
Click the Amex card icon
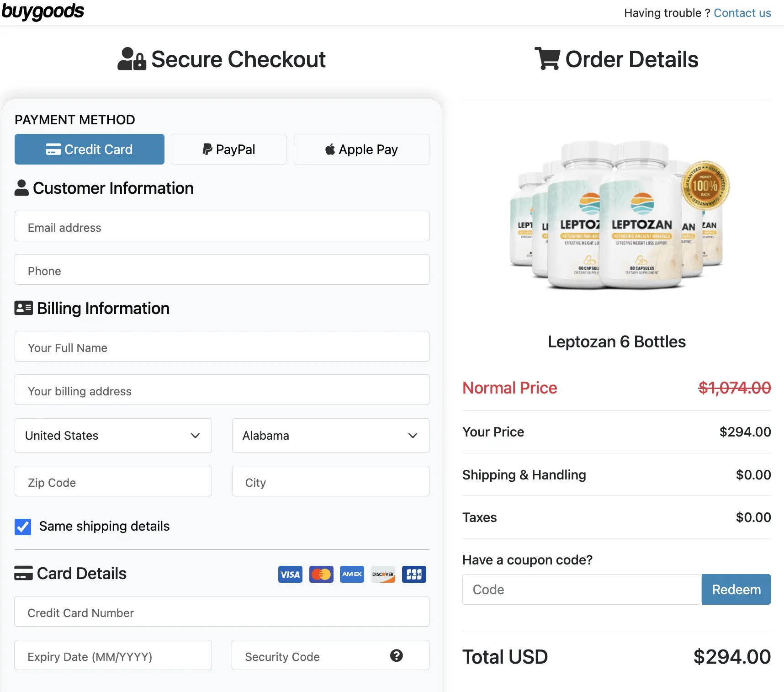point(352,575)
